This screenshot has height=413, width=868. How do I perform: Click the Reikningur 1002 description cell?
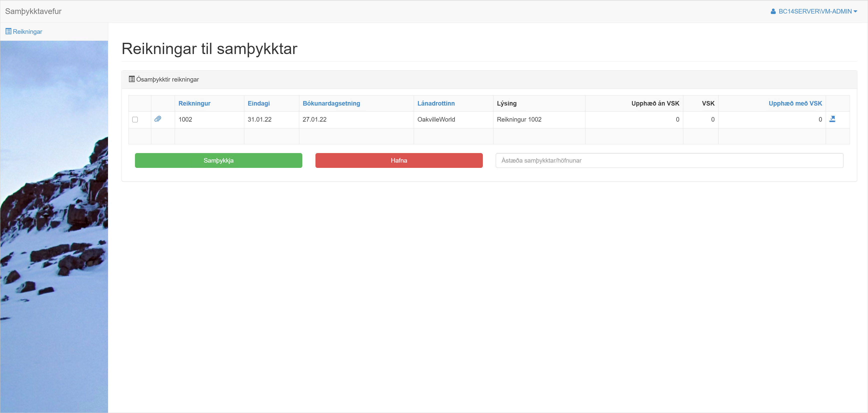[519, 119]
